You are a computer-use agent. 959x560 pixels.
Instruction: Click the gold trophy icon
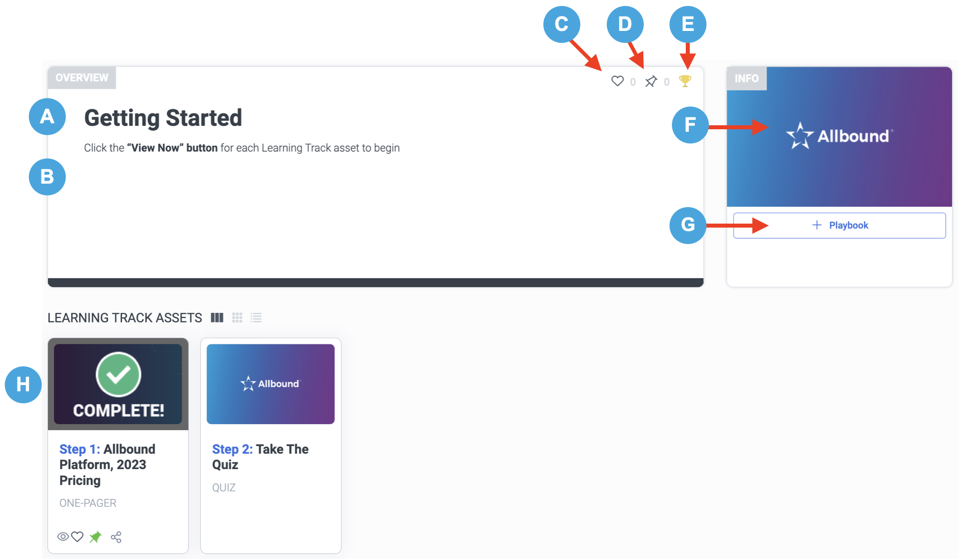tap(685, 81)
